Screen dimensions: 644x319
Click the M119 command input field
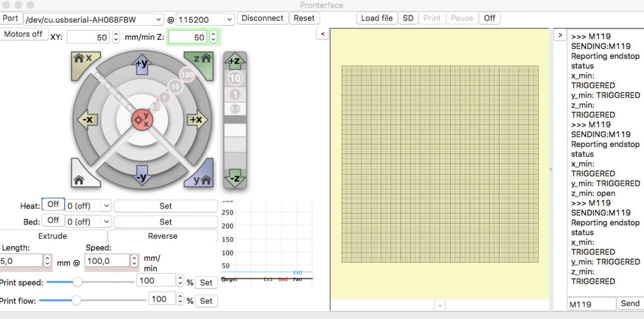coord(591,304)
